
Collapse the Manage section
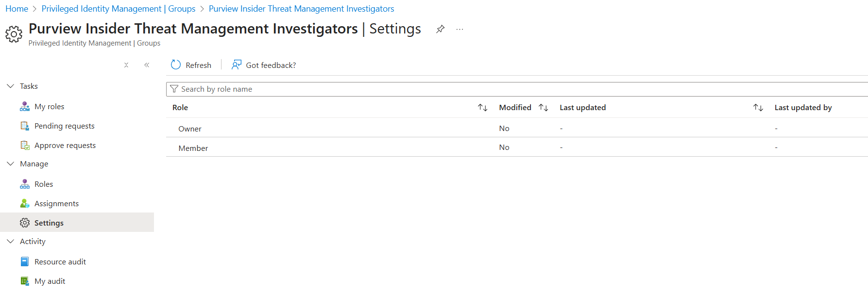tap(11, 163)
